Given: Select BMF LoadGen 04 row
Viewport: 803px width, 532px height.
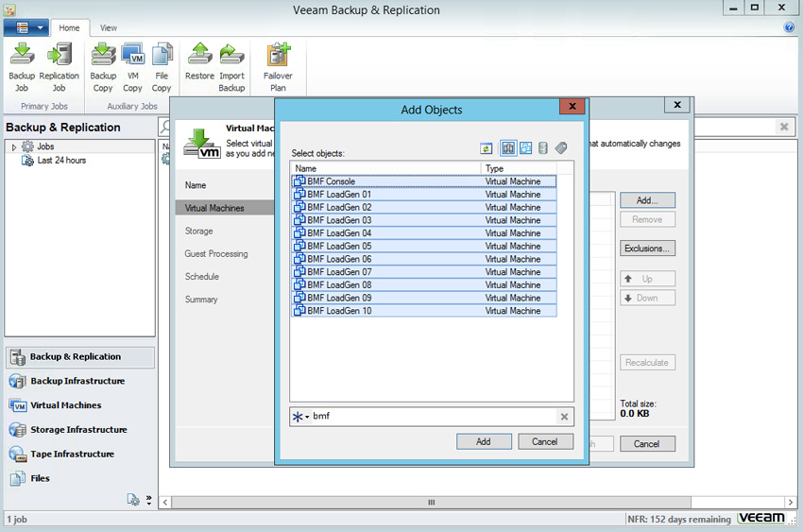Looking at the screenshot, I should (424, 233).
